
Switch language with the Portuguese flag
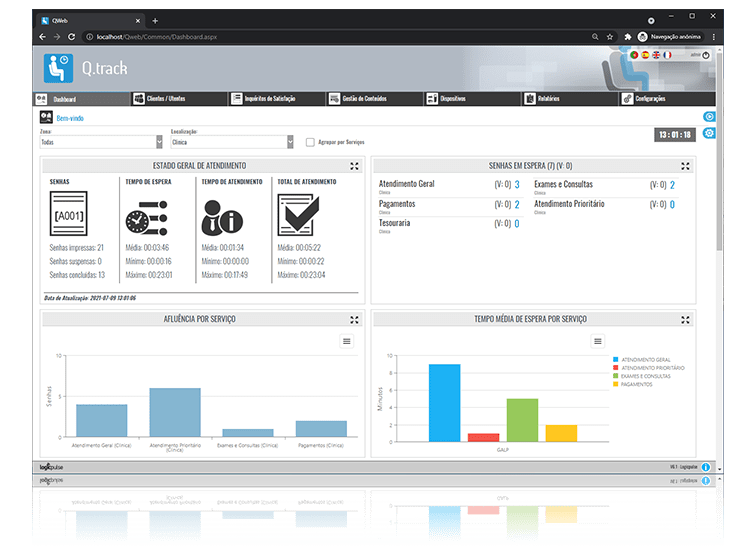tap(634, 55)
